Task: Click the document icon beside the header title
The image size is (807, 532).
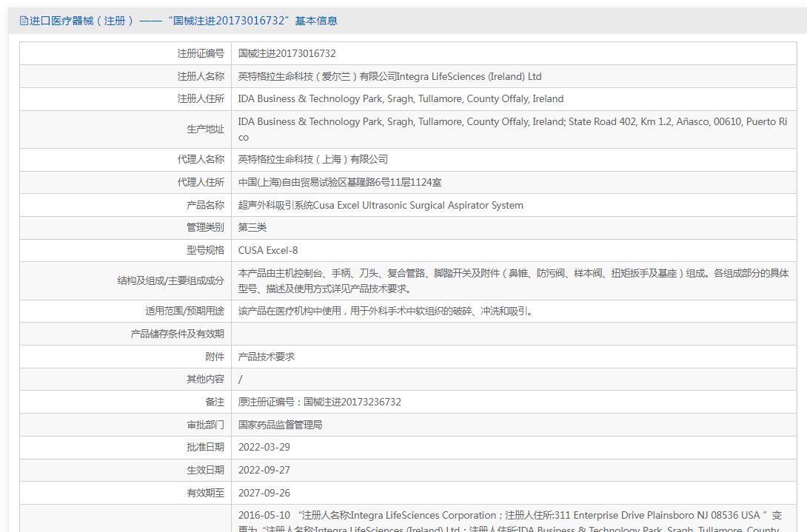Action: point(24,21)
